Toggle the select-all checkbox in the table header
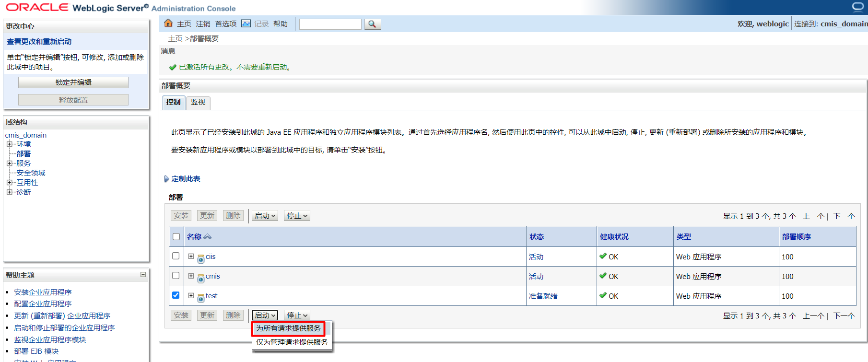The height and width of the screenshot is (362, 868). pyautogui.click(x=176, y=237)
